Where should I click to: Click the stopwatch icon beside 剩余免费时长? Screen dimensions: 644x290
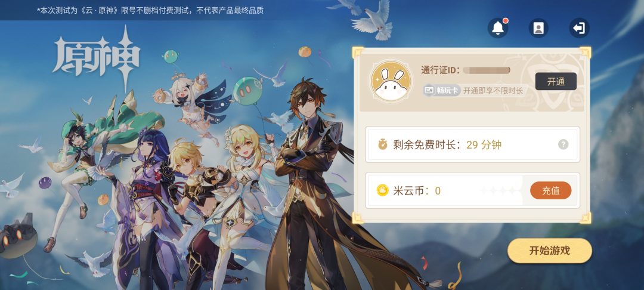pos(383,144)
